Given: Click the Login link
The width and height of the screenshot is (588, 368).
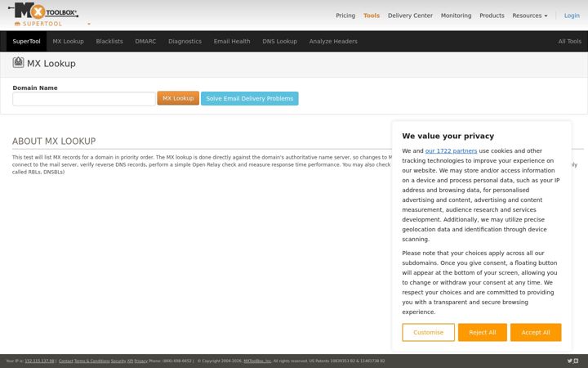Looking at the screenshot, I should [572, 16].
